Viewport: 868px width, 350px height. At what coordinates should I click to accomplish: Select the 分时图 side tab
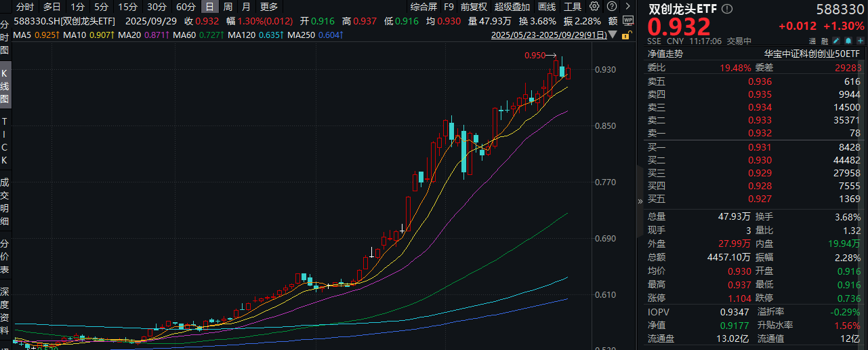pyautogui.click(x=5, y=37)
